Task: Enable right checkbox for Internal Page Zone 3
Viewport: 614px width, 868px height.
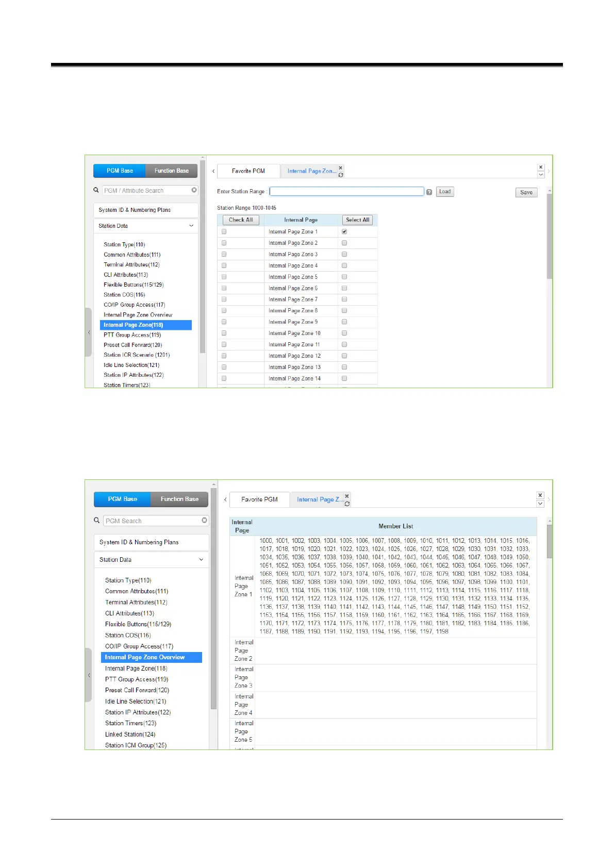Action: 344,254
